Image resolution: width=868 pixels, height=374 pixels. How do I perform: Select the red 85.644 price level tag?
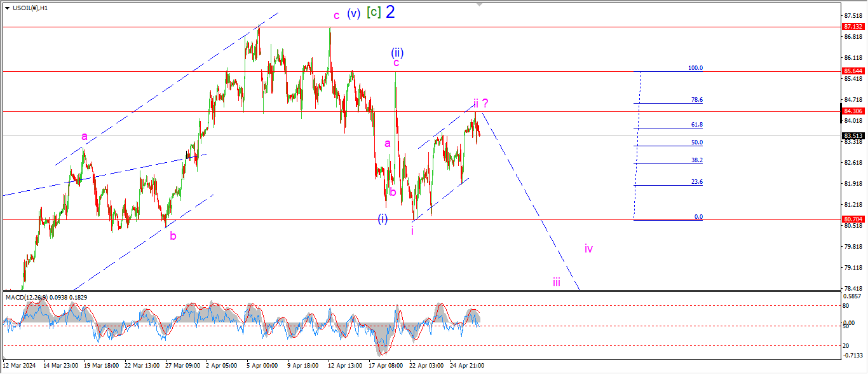852,71
